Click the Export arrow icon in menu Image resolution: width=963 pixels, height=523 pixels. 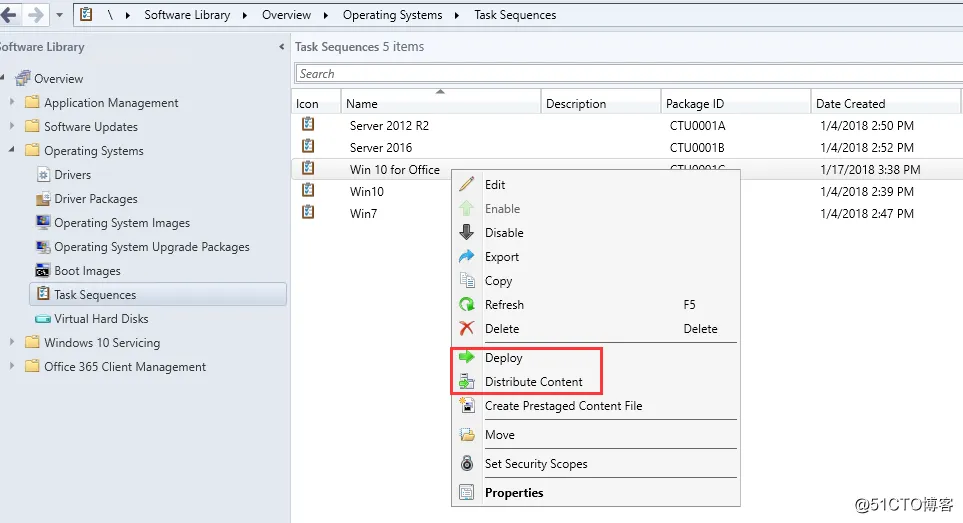click(x=466, y=256)
